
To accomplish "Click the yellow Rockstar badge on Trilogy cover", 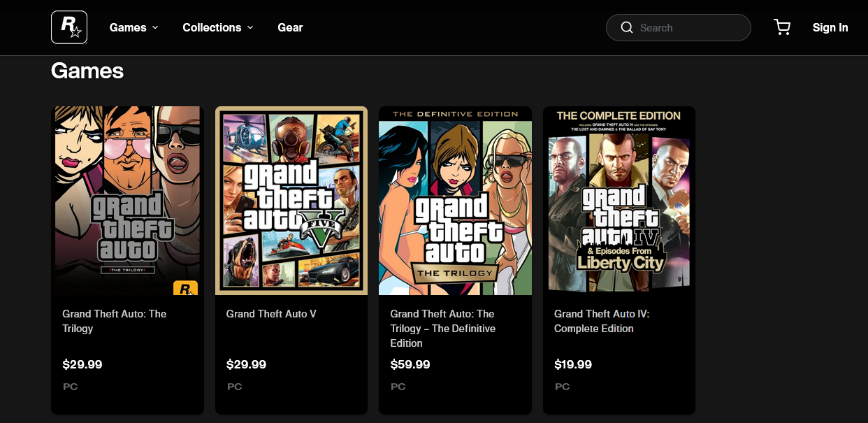I will (185, 288).
